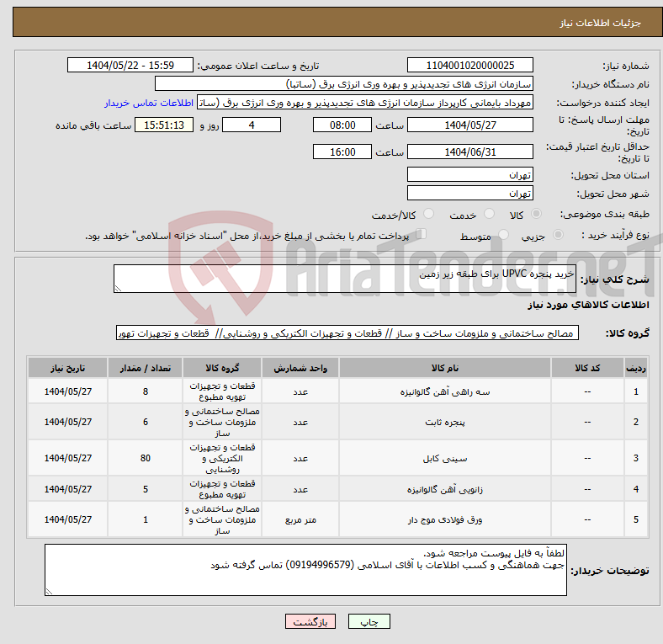The height and width of the screenshot is (644, 663).
Task: Click the date cell in row 5
Action: (x=67, y=519)
